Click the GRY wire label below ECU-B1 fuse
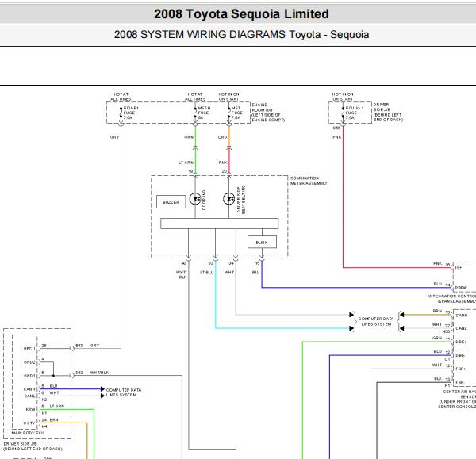Image resolution: width=476 pixels, height=459 pixels. point(115,137)
